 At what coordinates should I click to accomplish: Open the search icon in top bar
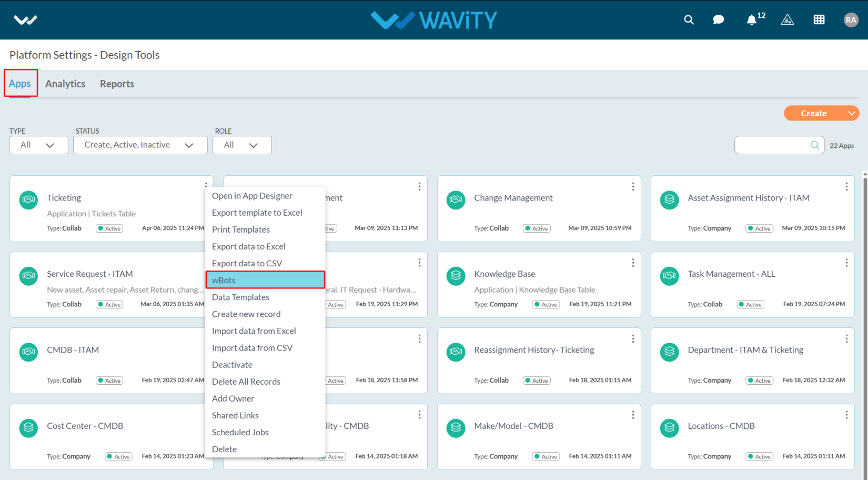point(689,20)
